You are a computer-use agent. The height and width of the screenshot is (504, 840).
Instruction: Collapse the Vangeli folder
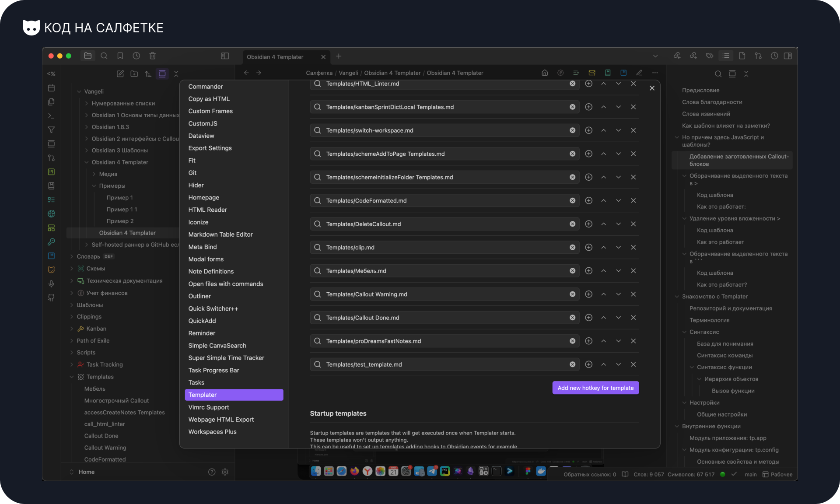click(x=79, y=92)
